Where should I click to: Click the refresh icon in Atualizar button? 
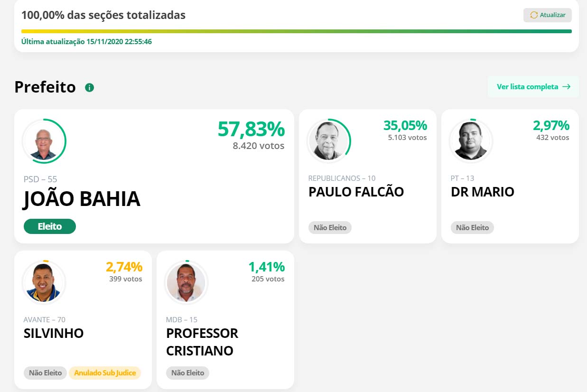534,15
